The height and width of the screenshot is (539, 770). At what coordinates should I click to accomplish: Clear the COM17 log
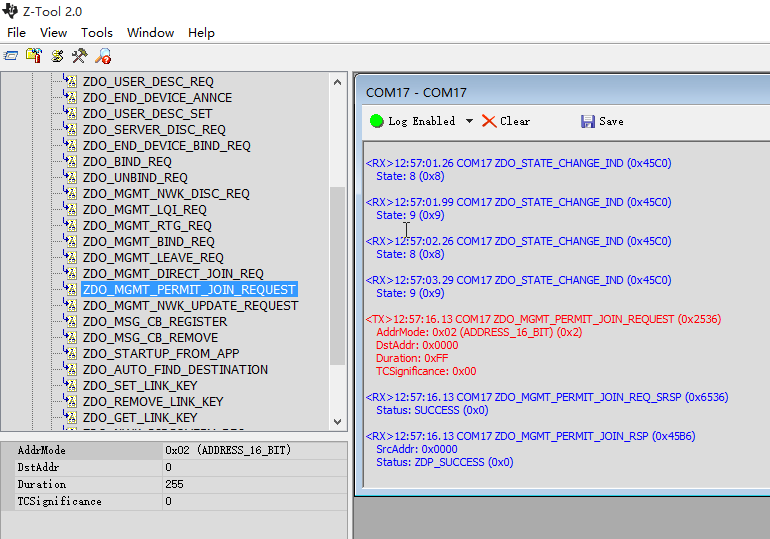[506, 121]
